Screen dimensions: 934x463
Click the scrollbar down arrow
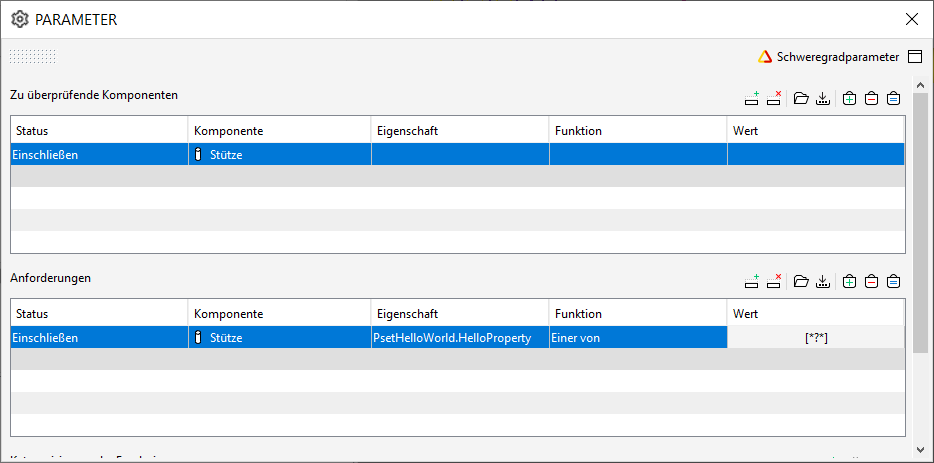click(920, 449)
